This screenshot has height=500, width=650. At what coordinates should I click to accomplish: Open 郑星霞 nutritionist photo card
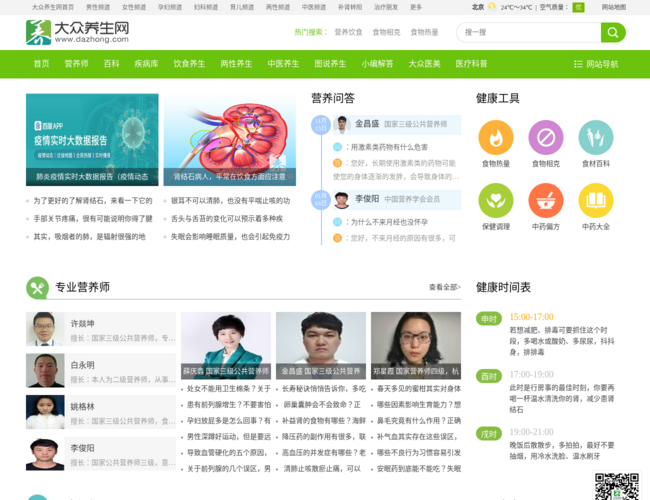pyautogui.click(x=416, y=346)
